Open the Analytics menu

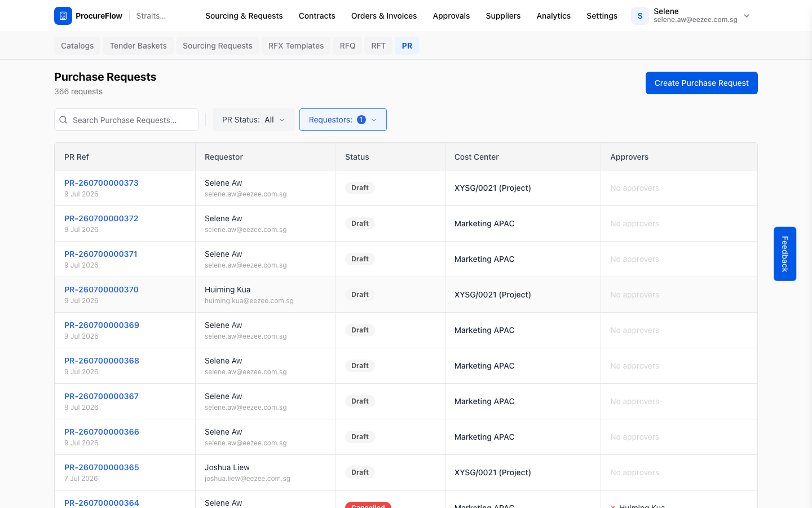pos(554,16)
